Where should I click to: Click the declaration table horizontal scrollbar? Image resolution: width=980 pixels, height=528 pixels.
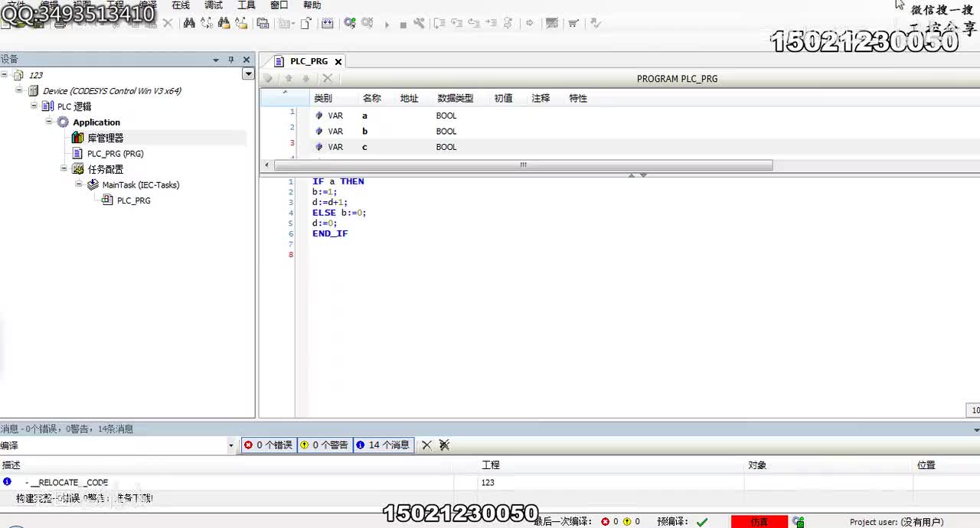point(524,165)
